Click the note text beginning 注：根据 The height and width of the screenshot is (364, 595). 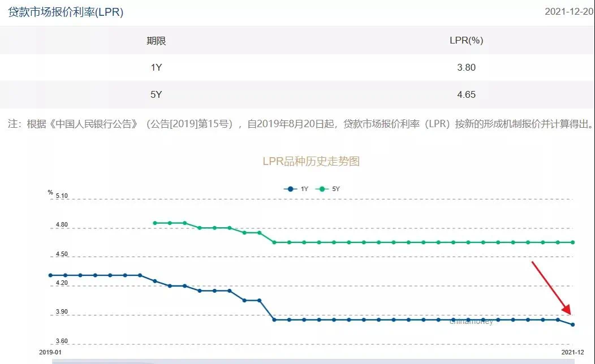tap(301, 124)
